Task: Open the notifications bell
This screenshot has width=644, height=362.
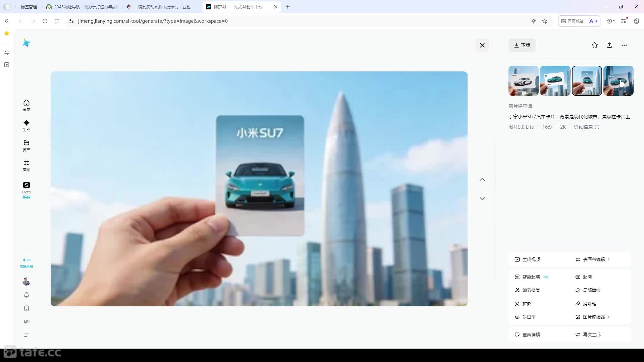Action: point(26,295)
